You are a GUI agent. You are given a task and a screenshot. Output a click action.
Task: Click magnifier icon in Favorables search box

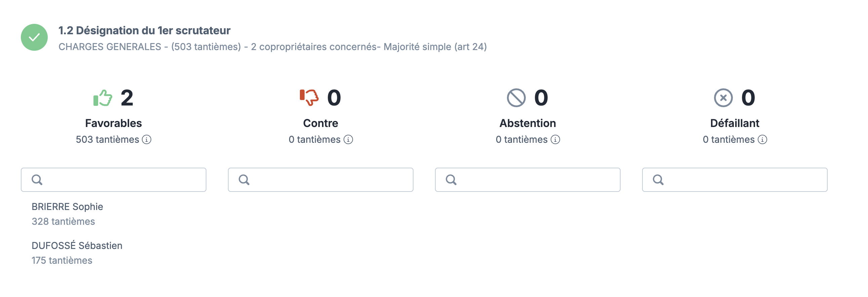click(x=37, y=180)
